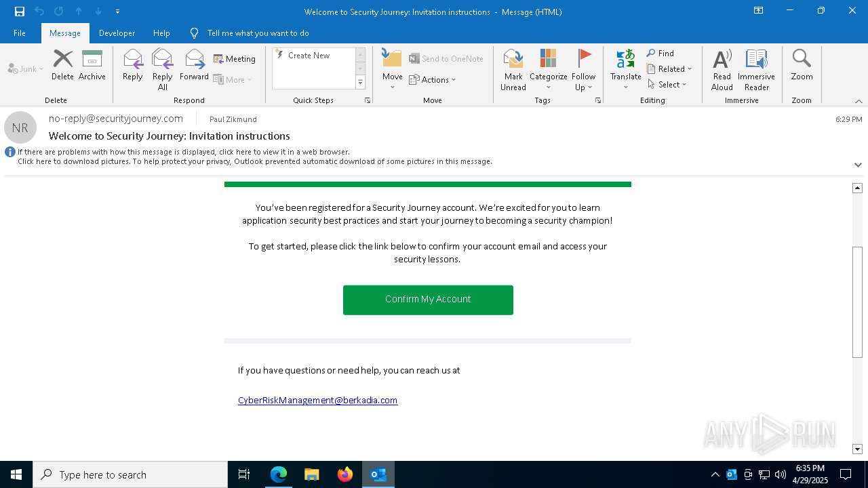Open the Translate menu
The image size is (868, 488).
tap(625, 69)
